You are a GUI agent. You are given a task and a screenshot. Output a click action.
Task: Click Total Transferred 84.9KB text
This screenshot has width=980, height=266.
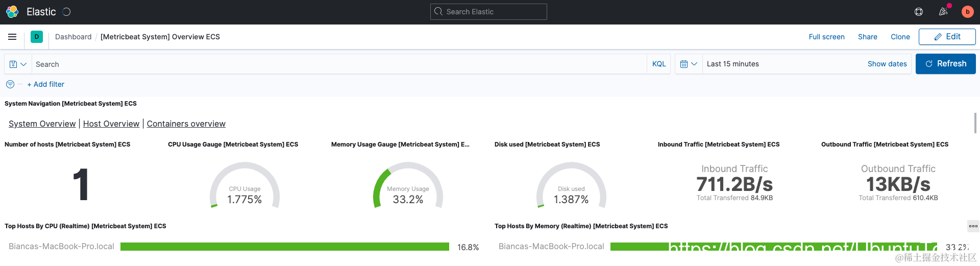pos(734,198)
